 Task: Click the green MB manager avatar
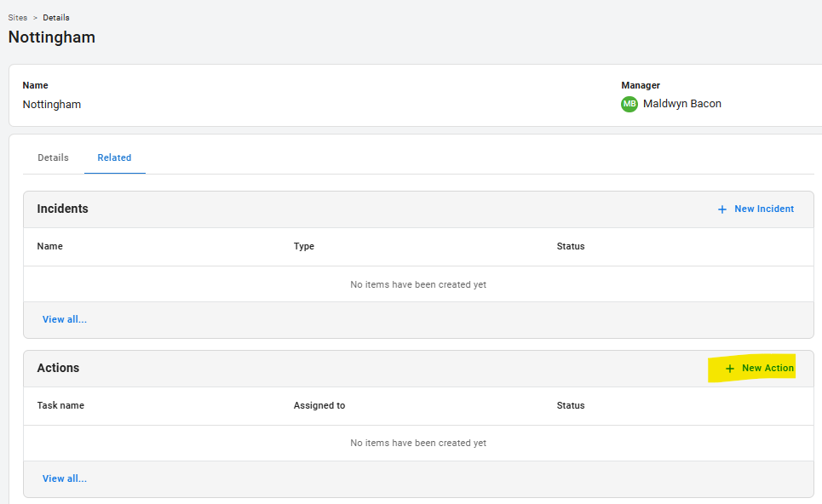click(629, 104)
